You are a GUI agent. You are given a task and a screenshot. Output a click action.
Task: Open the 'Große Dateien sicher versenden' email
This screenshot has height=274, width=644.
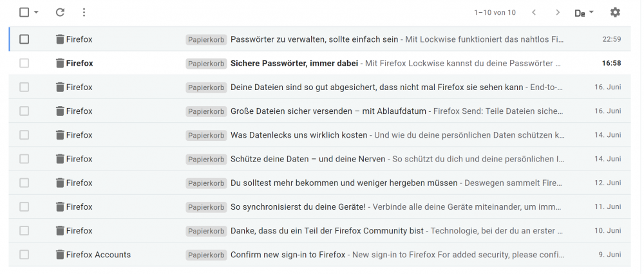tap(328, 111)
